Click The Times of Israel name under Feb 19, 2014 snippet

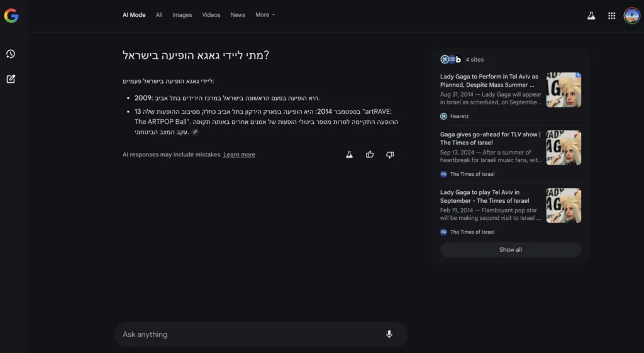pos(472,232)
